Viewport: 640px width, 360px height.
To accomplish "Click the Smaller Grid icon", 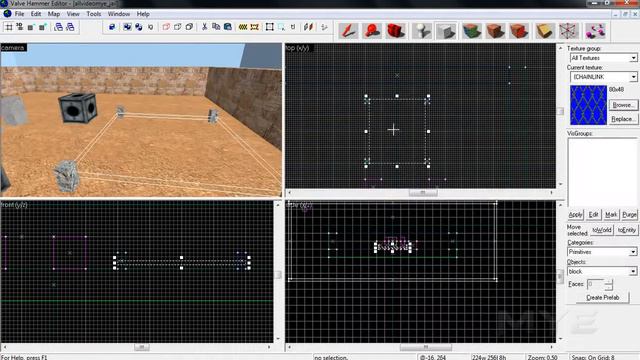I will pos(31,27).
